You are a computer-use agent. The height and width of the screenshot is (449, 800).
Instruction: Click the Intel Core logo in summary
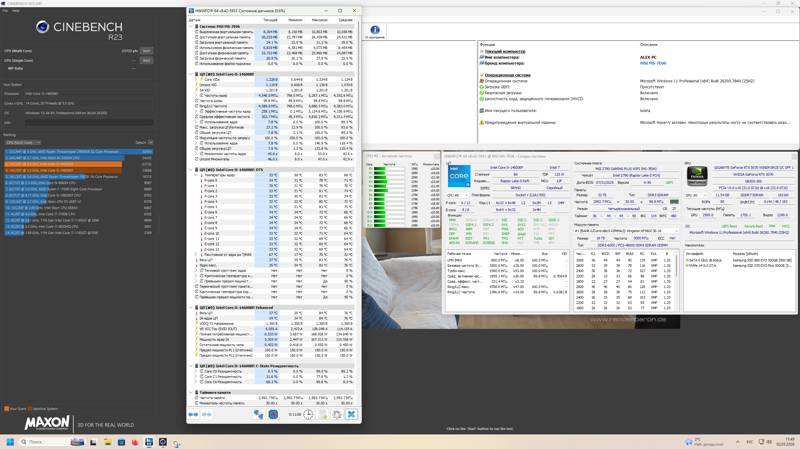[459, 176]
